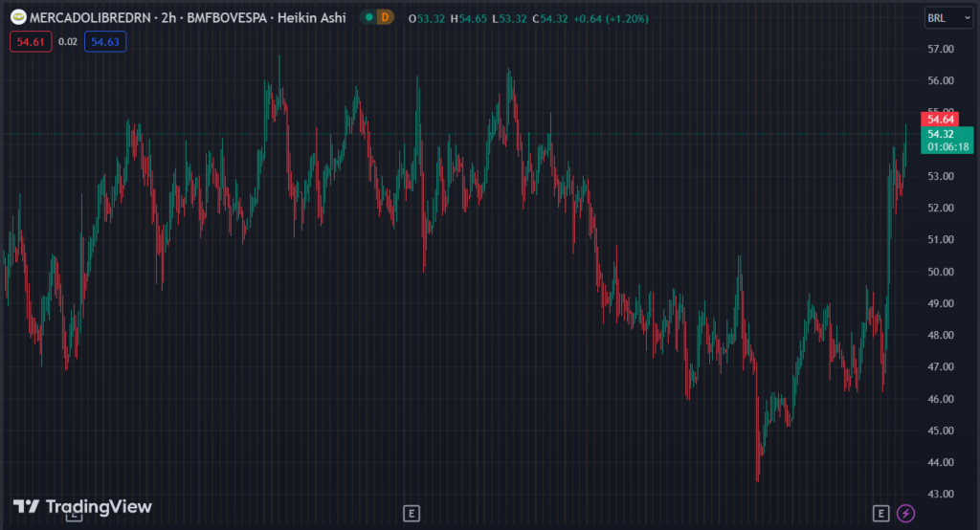
Task: Select the 0.02 spread value
Action: click(x=68, y=42)
